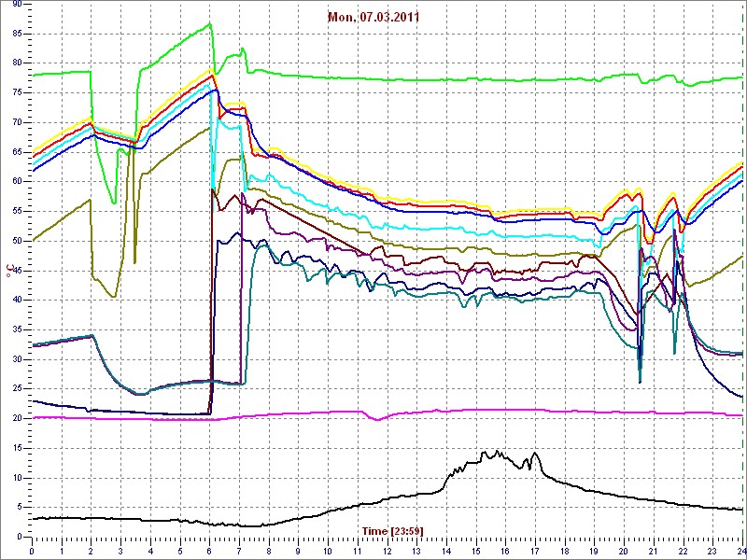Click the Time [23:59] axis label

click(x=392, y=531)
